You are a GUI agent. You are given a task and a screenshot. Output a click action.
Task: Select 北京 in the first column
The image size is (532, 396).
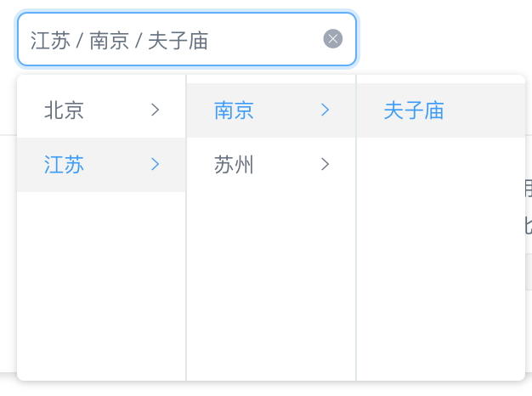(65, 110)
